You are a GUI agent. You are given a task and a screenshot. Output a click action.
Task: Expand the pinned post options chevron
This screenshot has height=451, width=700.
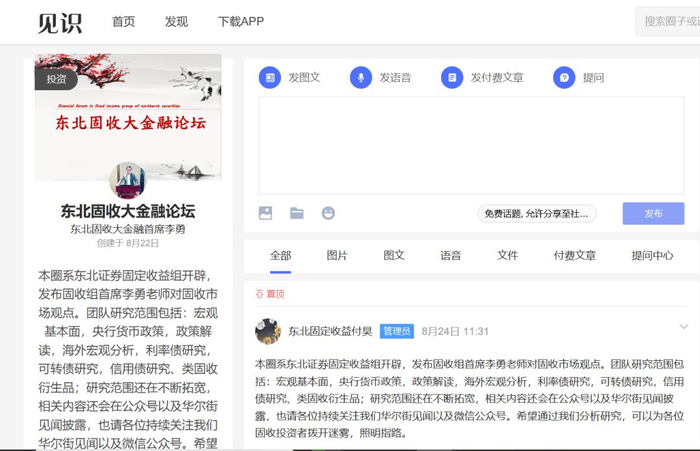click(683, 327)
